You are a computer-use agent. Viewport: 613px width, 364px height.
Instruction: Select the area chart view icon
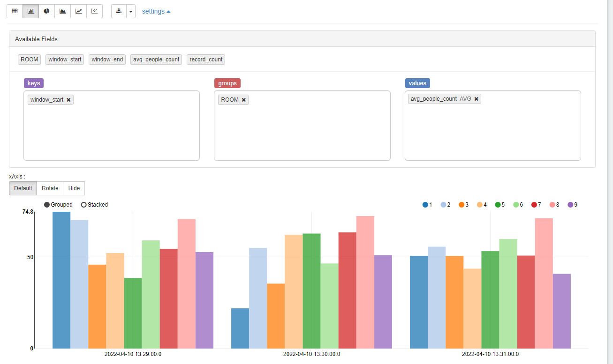click(63, 11)
